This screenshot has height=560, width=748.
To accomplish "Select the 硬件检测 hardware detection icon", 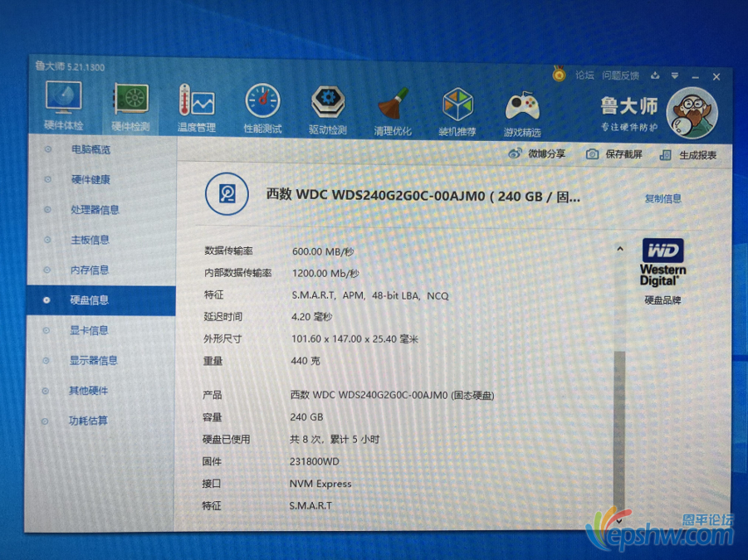I will point(130,107).
